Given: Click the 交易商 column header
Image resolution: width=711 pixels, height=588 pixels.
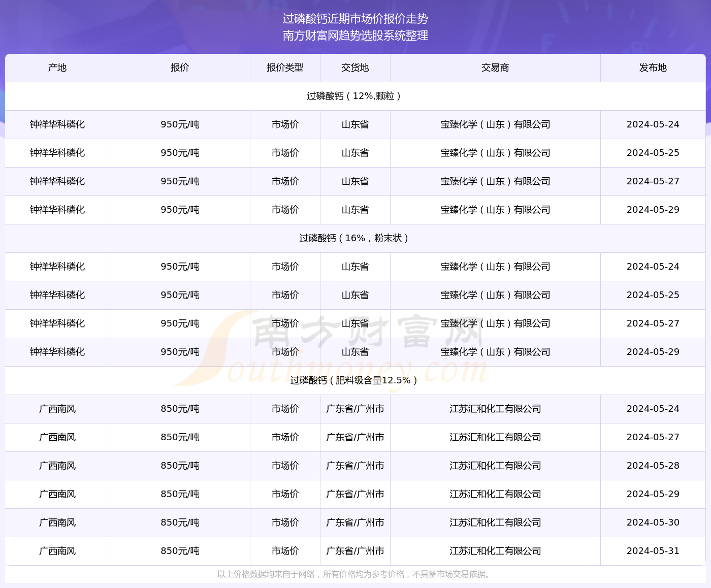Looking at the screenshot, I should tap(495, 68).
